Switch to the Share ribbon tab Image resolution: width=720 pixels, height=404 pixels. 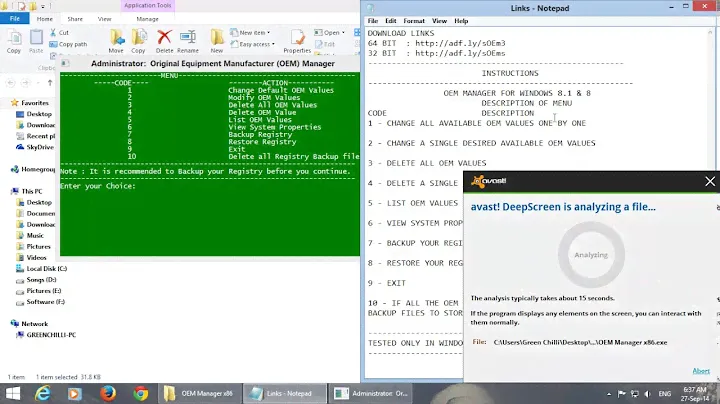(76, 18)
